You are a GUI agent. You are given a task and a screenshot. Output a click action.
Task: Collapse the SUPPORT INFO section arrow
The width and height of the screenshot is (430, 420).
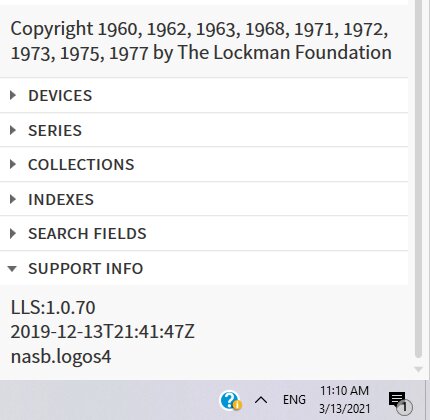click(x=12, y=269)
